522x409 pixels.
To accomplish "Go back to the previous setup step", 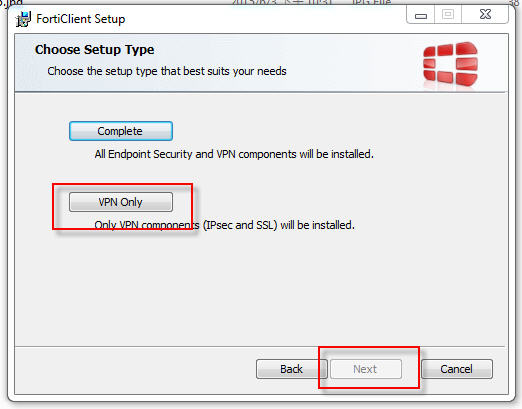I will pyautogui.click(x=291, y=369).
